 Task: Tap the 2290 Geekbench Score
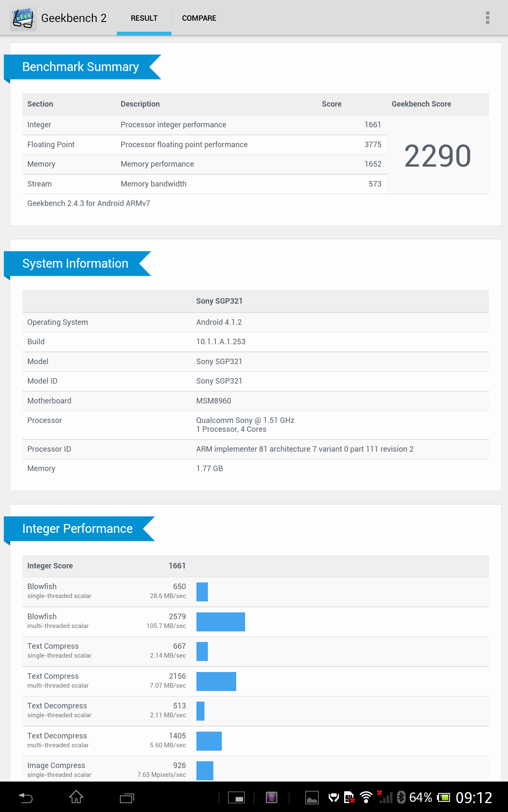pos(437,156)
